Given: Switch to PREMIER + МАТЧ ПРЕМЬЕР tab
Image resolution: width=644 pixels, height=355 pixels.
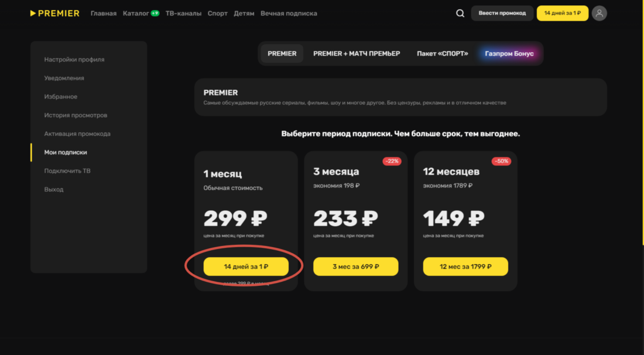Looking at the screenshot, I should [x=357, y=53].
